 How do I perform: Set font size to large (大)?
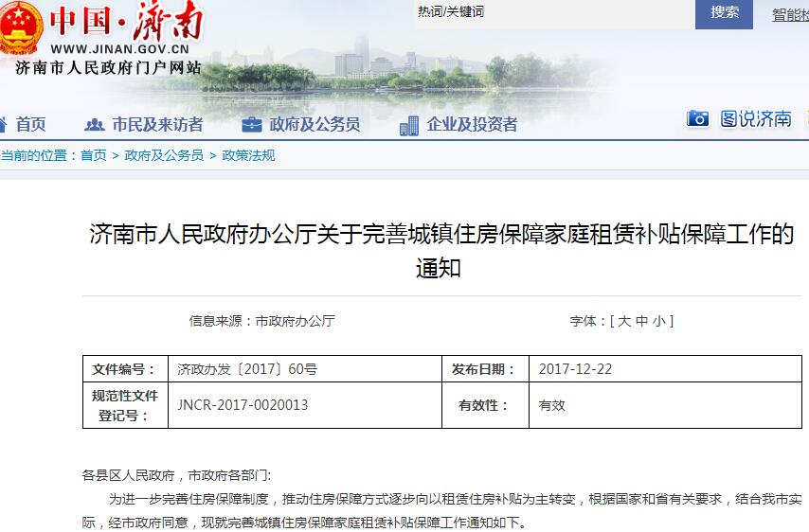(623, 321)
